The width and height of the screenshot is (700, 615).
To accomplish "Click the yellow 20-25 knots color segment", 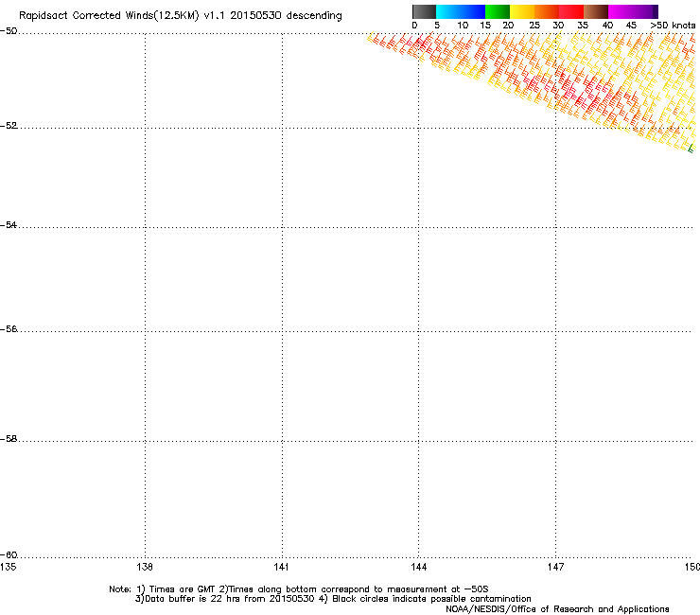I will click(x=522, y=11).
